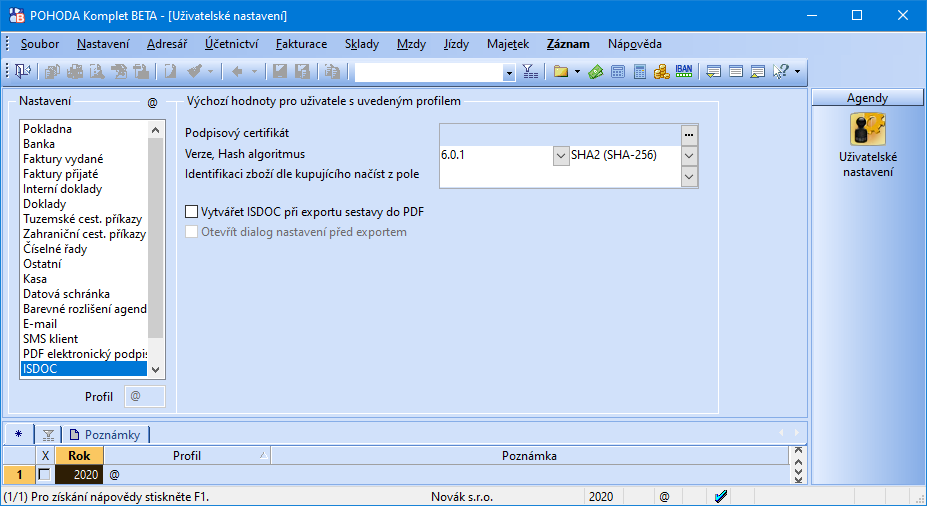This screenshot has width=927, height=506.
Task: Enable Vytvářet ISDOC při exportu checkbox
Action: coord(191,212)
